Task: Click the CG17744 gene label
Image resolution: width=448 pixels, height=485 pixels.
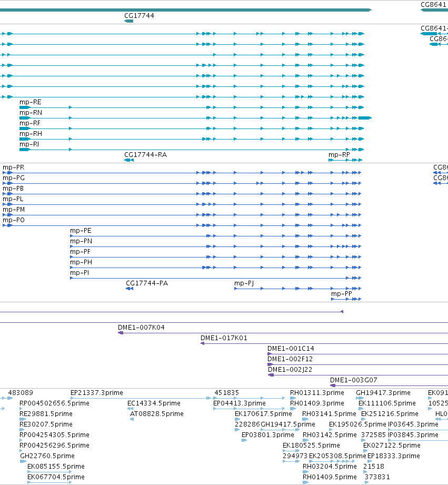Action: [x=139, y=15]
